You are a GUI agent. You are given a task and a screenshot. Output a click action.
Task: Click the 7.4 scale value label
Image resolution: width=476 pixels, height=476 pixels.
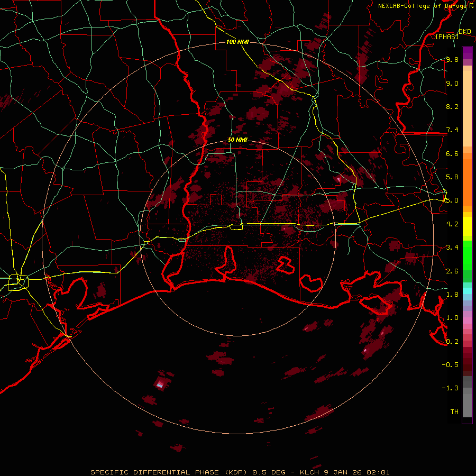(452, 130)
